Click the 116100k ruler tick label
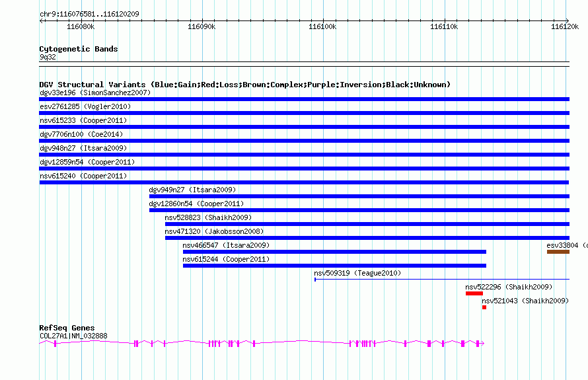 tap(322, 26)
